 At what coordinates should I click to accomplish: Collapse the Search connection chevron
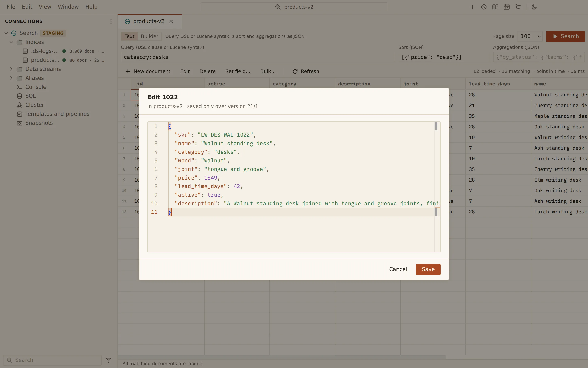coord(6,33)
